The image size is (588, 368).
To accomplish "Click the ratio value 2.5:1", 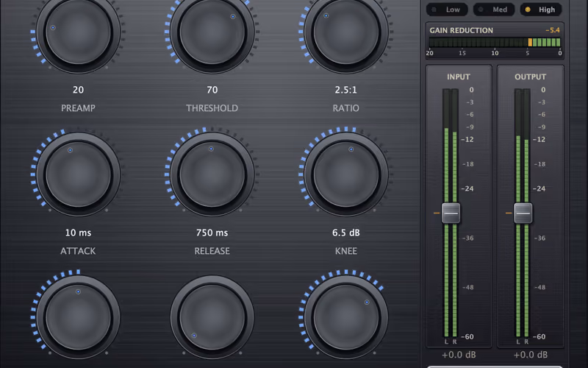I will point(345,90).
